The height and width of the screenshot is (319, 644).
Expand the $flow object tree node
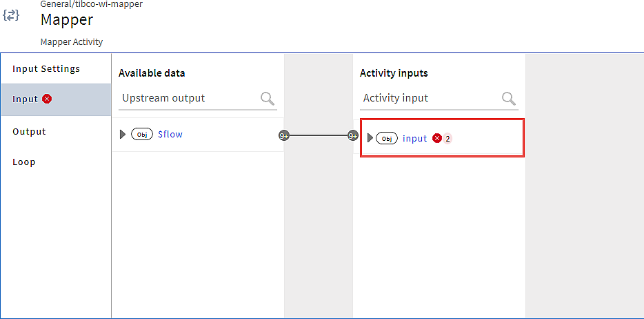[123, 134]
